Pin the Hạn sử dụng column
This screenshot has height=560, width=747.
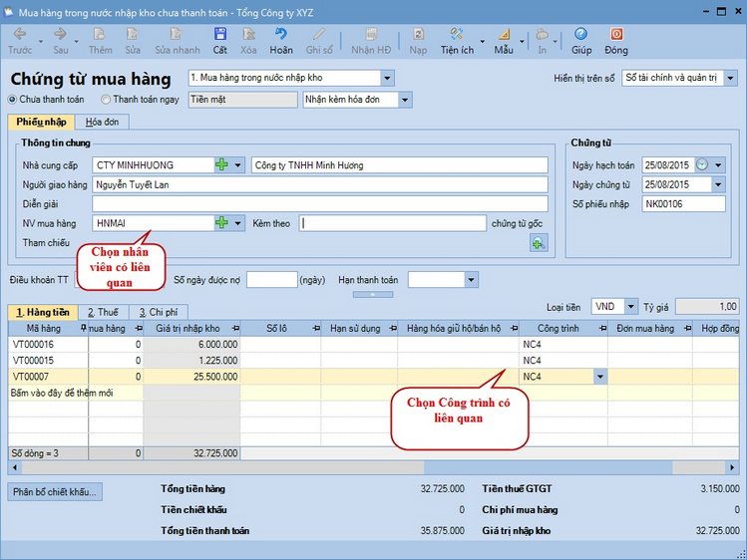click(393, 328)
